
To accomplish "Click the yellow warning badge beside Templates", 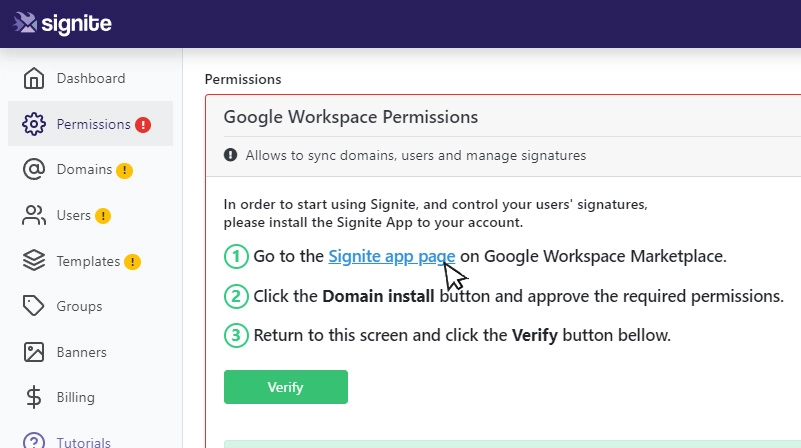I will [x=132, y=262].
